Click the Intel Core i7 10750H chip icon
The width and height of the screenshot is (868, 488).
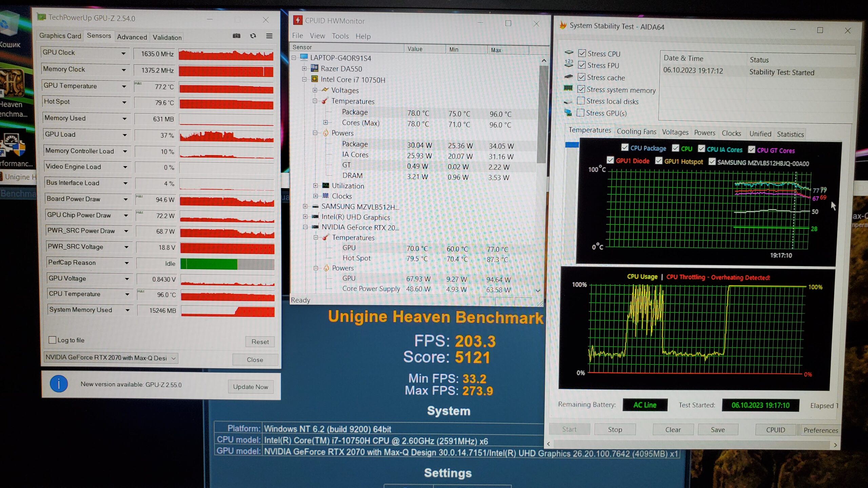[x=315, y=79]
